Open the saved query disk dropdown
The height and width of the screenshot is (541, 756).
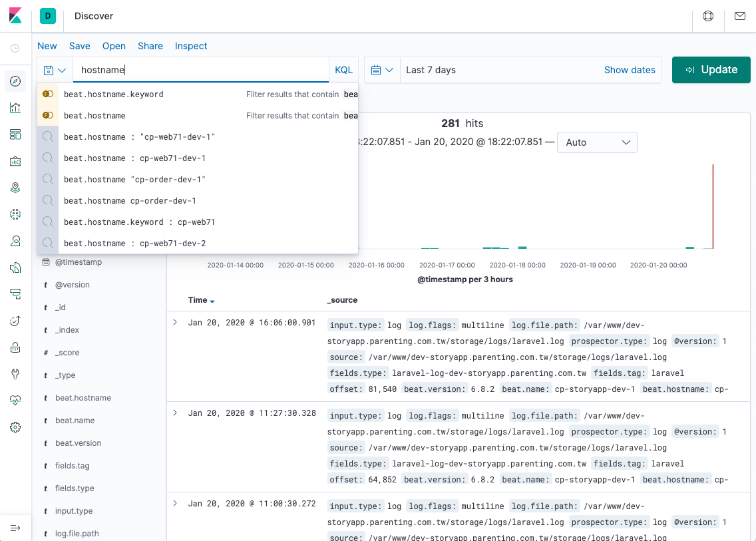tap(54, 70)
